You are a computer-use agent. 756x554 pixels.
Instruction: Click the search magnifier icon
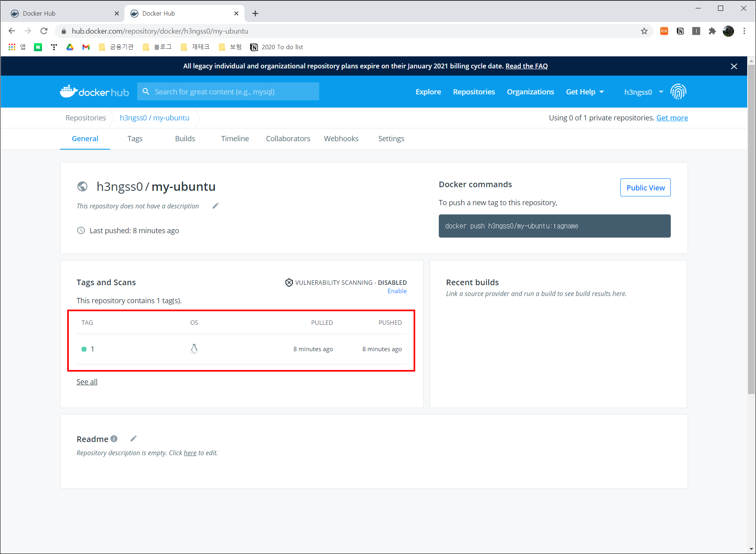(x=146, y=92)
